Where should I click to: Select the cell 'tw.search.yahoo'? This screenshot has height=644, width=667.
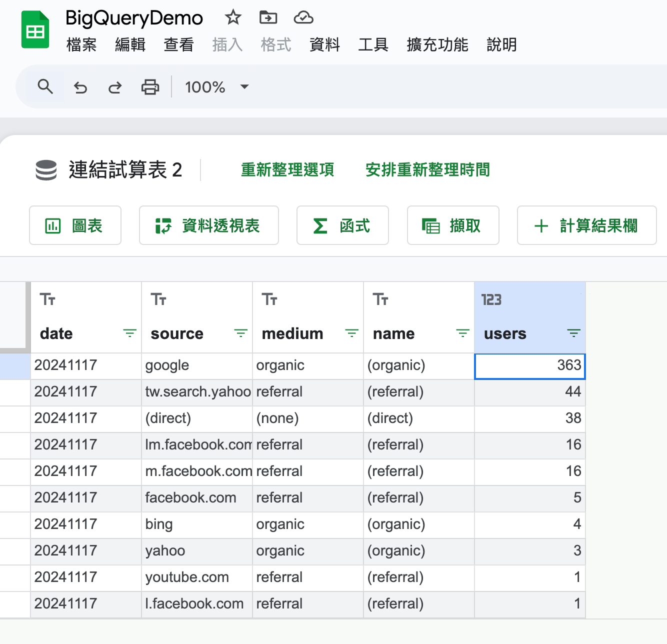coord(197,392)
